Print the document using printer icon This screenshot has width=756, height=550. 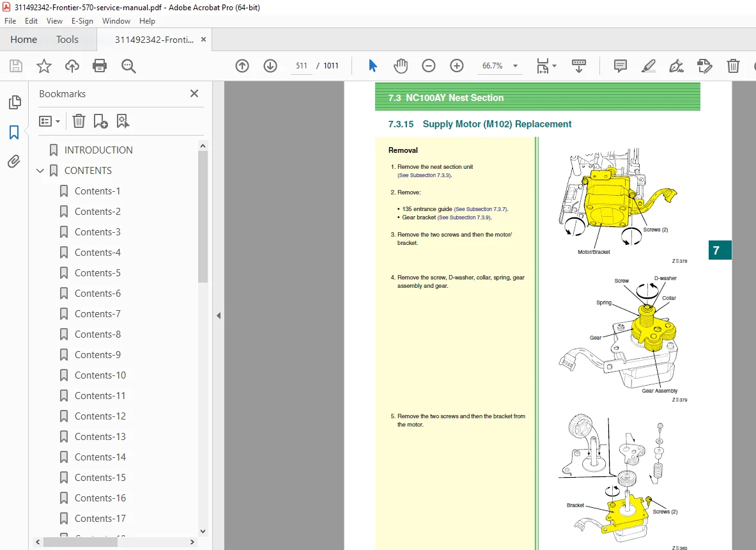[100, 66]
